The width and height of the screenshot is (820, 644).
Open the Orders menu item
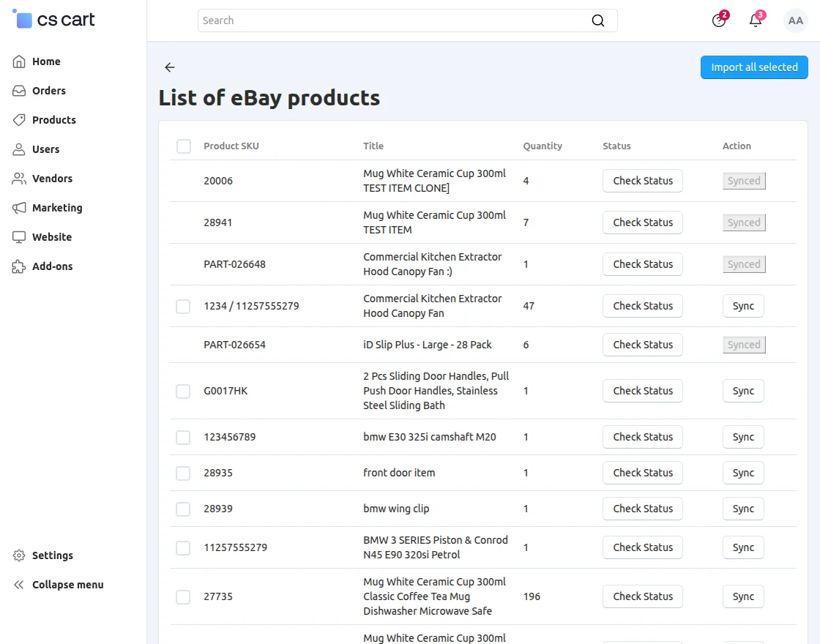[48, 91]
